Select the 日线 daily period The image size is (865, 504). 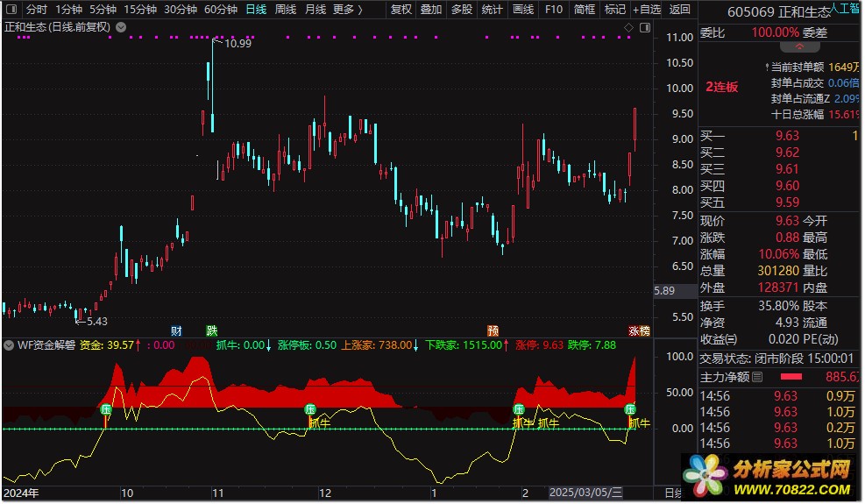(256, 10)
